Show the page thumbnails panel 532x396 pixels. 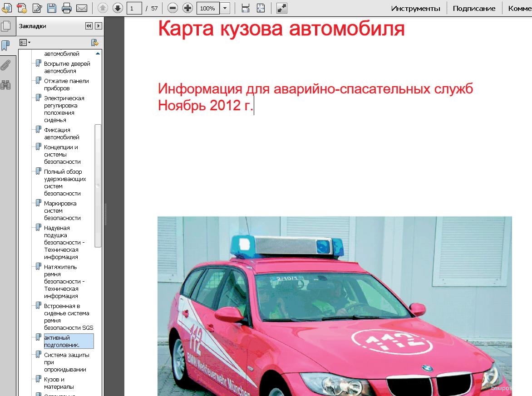[5, 26]
